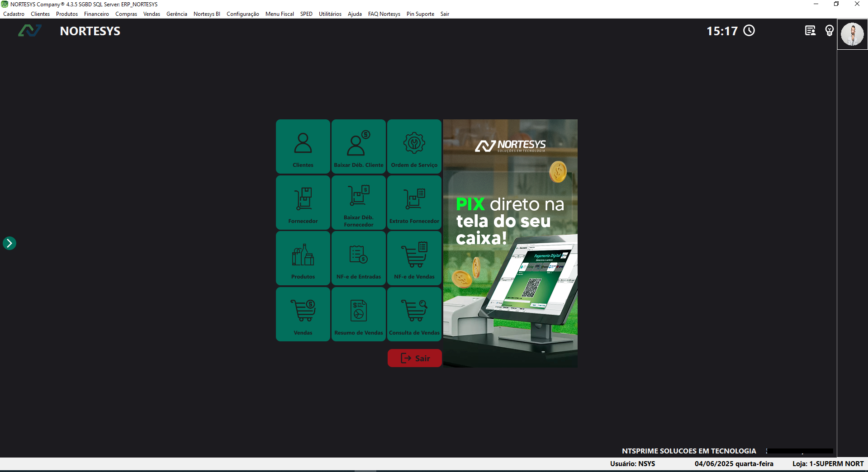Click the user profile avatar
Image resolution: width=868 pixels, height=472 pixels.
click(852, 34)
